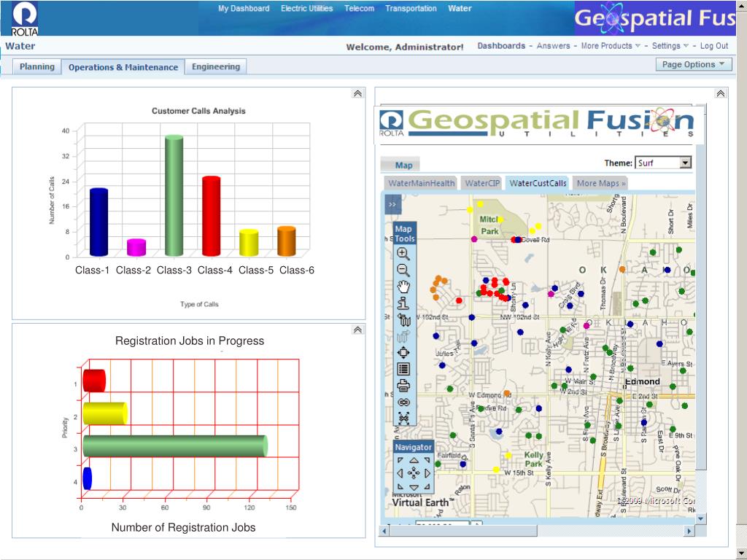Pan map down with Navigator arrow

414,487
